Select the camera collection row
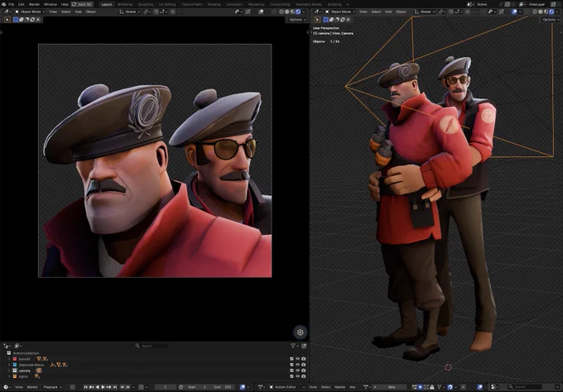 [x=154, y=370]
